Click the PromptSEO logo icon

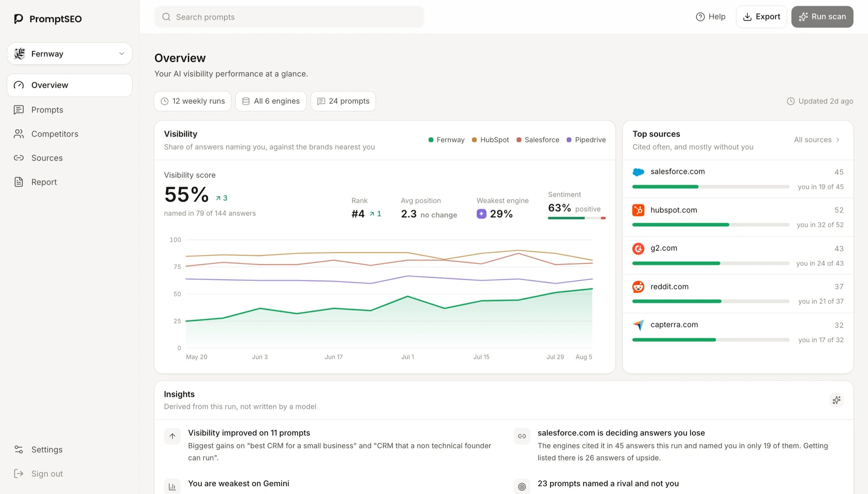tap(18, 18)
